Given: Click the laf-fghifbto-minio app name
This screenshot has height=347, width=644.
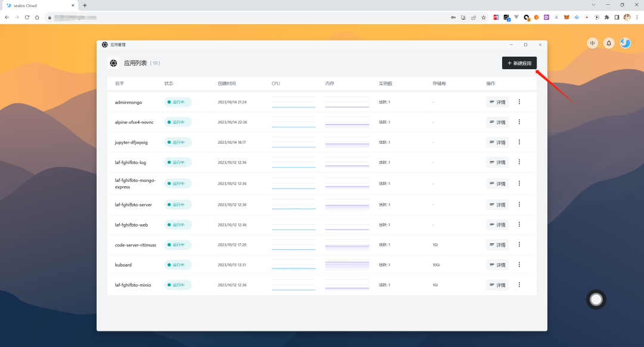Looking at the screenshot, I should point(132,285).
